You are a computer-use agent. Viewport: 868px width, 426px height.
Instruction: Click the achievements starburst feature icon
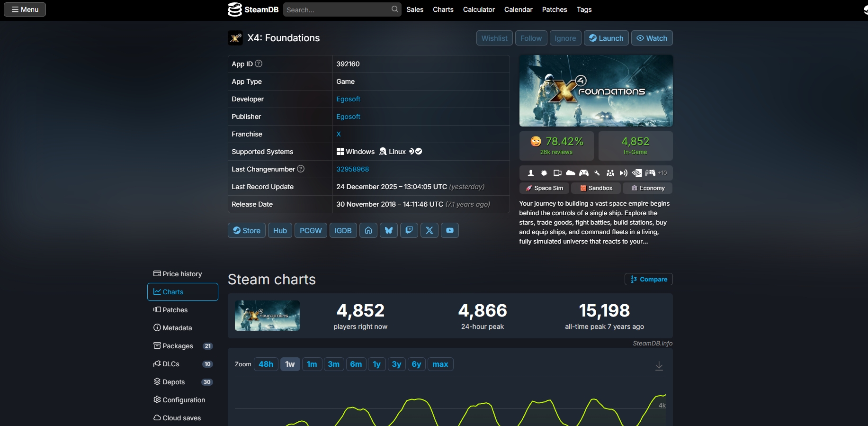click(x=544, y=173)
